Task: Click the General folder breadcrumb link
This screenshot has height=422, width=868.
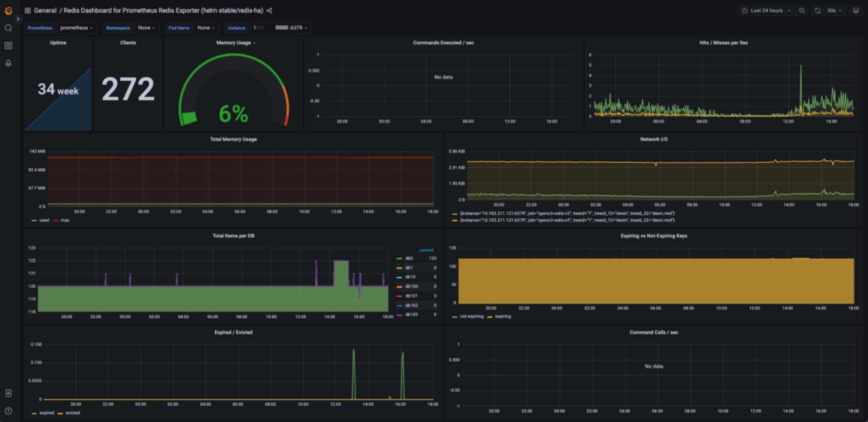Action: point(45,11)
